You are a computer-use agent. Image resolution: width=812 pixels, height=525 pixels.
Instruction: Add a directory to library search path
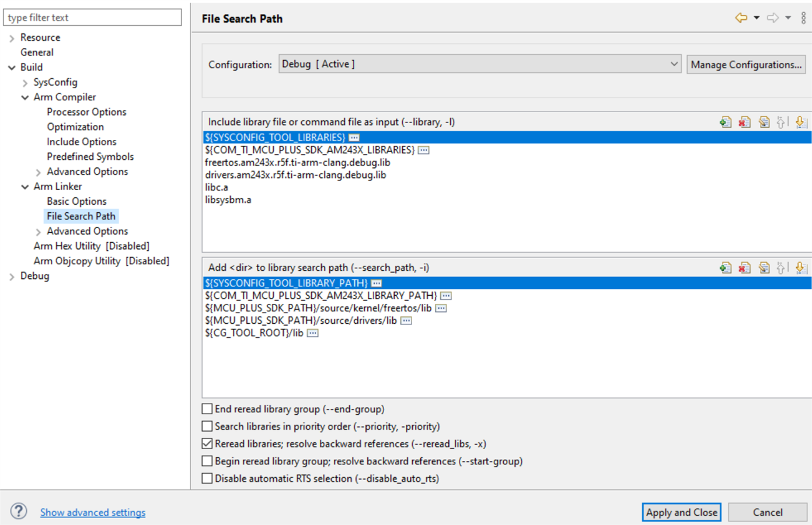[x=726, y=268]
